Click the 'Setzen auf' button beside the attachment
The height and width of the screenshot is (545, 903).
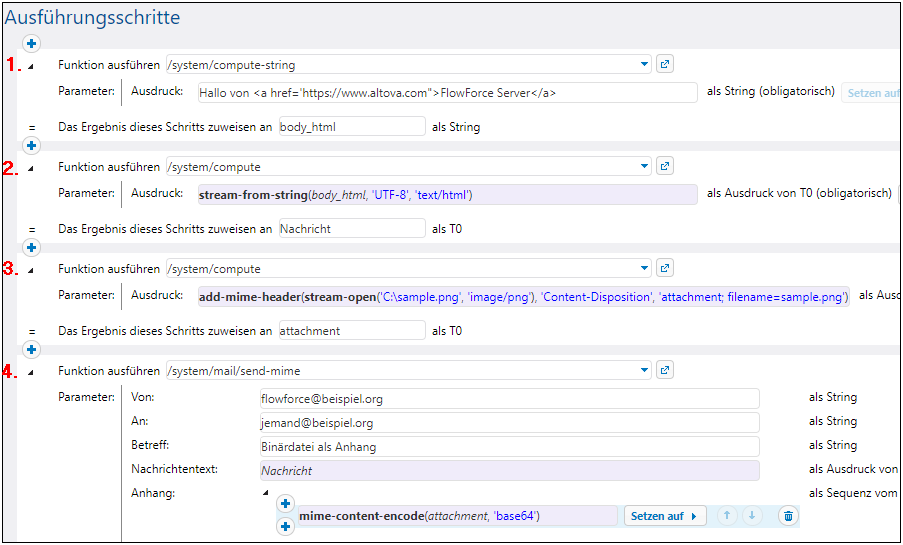coord(665,516)
